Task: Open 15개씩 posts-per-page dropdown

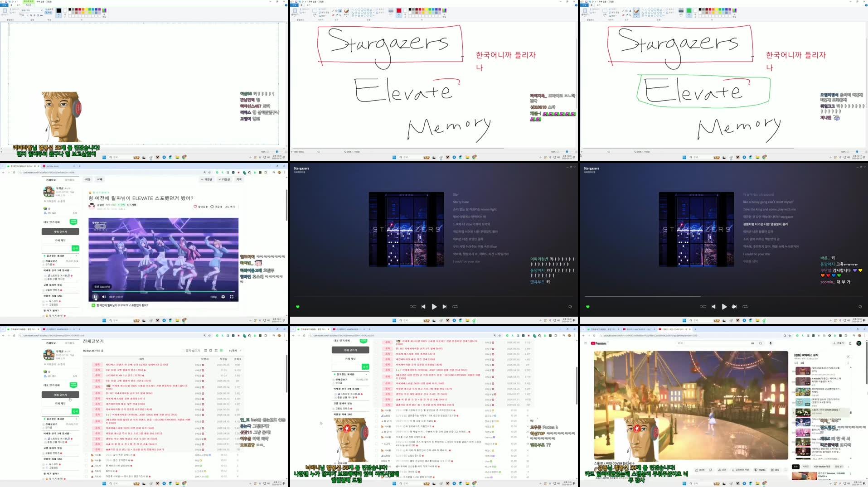Action: click(x=234, y=351)
